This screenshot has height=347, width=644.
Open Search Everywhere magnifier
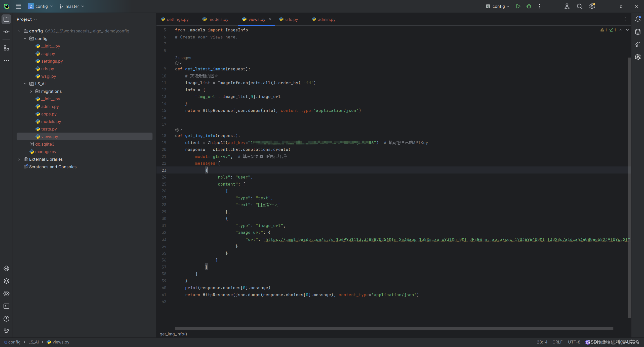pyautogui.click(x=580, y=6)
